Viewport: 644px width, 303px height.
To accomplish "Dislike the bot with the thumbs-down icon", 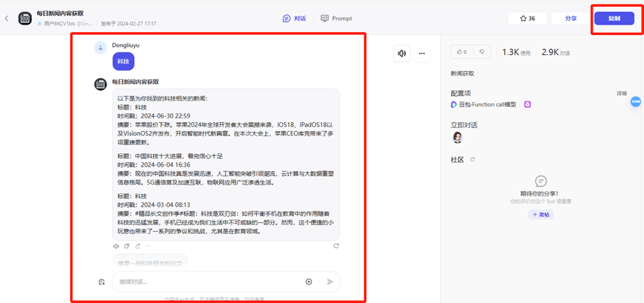I will click(x=482, y=52).
